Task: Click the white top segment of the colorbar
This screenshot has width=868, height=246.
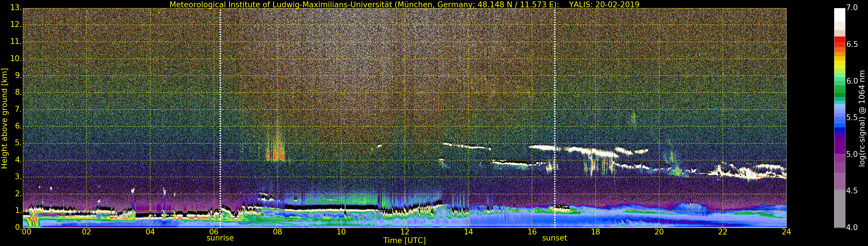Action: click(840, 15)
